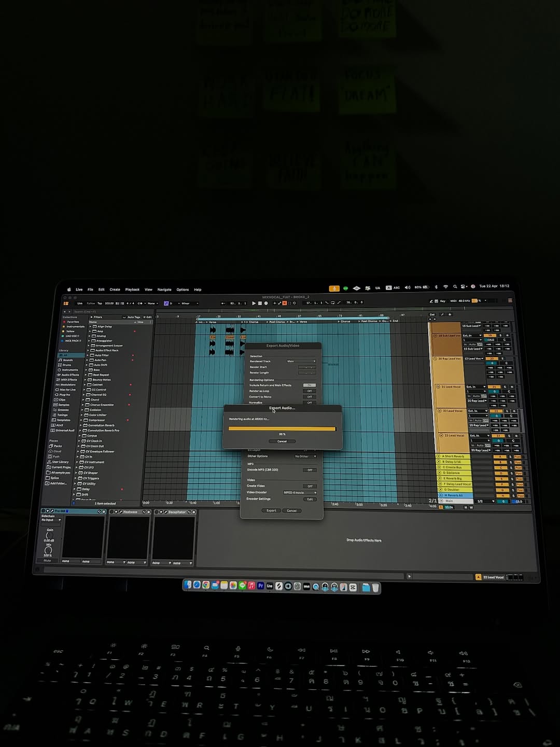Screen dimensions: 560x747
Task: Expand the Auto Filter folder in the browser
Action: coord(87,355)
